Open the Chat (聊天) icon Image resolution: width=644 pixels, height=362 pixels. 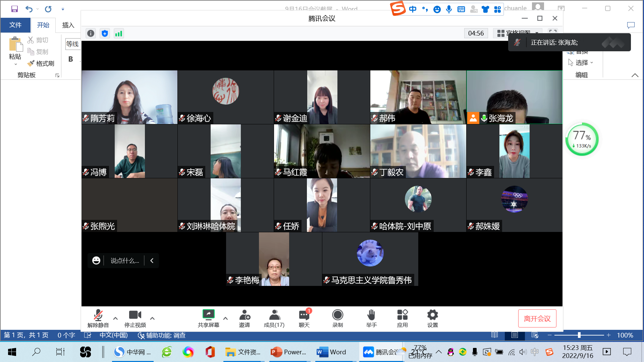[x=304, y=315]
